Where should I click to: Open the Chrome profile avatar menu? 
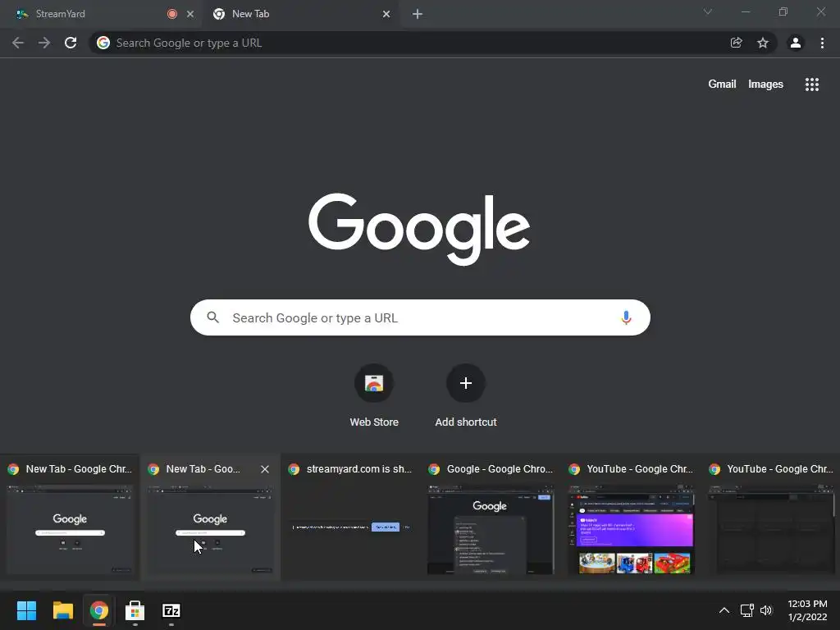pyautogui.click(x=796, y=43)
